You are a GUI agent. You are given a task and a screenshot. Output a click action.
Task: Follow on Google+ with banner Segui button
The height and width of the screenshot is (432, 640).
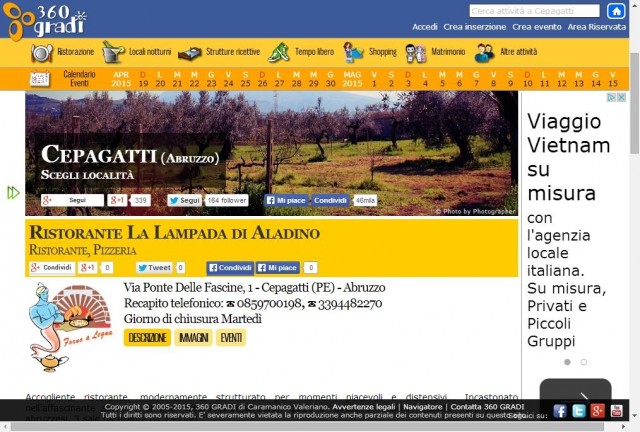(72, 200)
